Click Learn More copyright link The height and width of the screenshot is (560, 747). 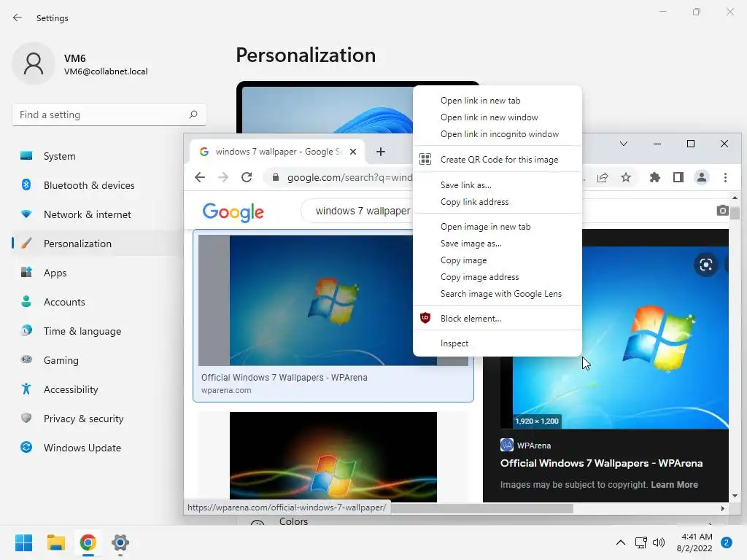click(674, 484)
